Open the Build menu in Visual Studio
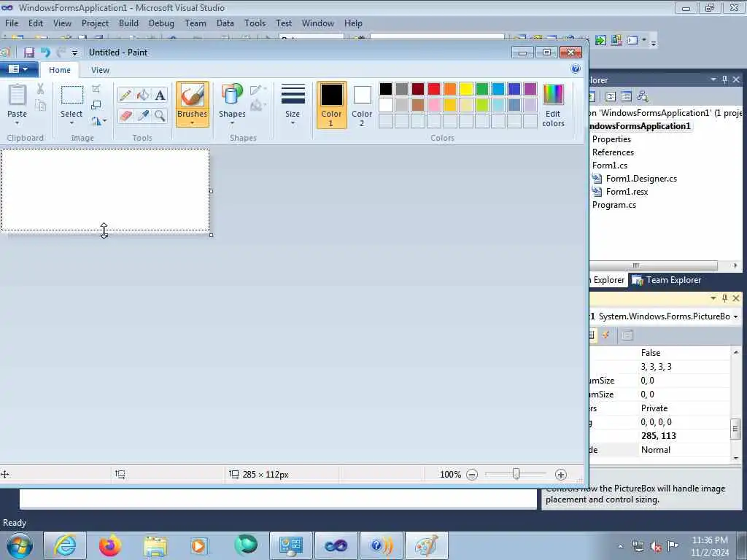The width and height of the screenshot is (747, 560). 128,23
